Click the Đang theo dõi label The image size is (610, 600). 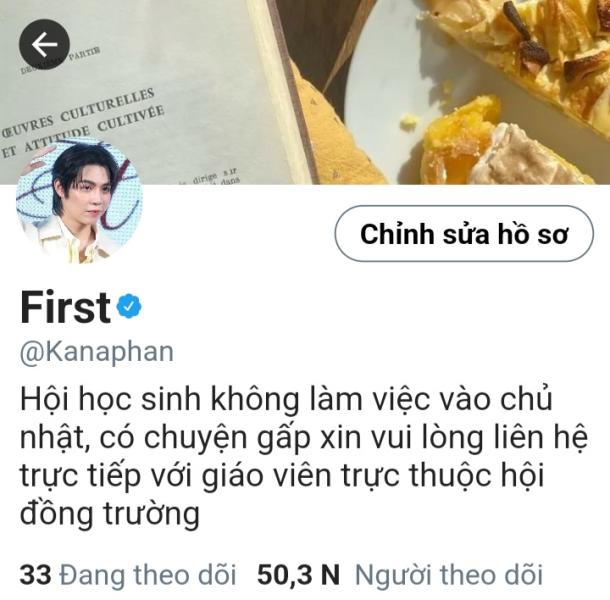coord(148,575)
